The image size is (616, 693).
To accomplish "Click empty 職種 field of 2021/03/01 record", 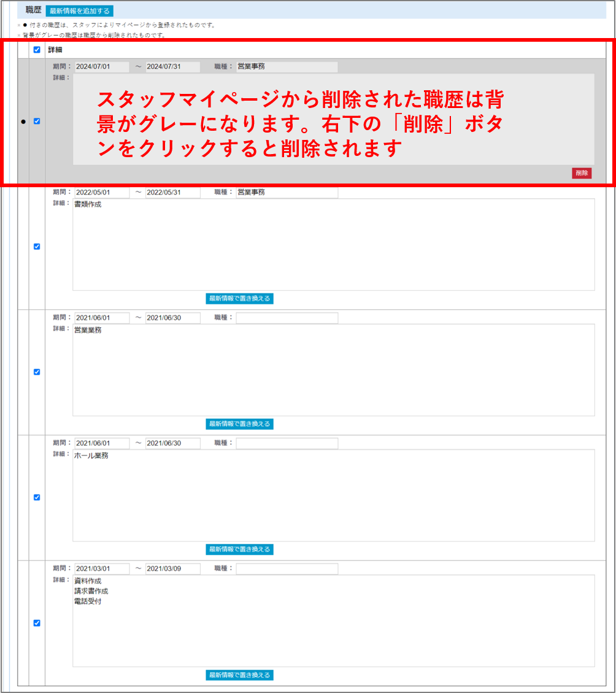I will (x=287, y=569).
